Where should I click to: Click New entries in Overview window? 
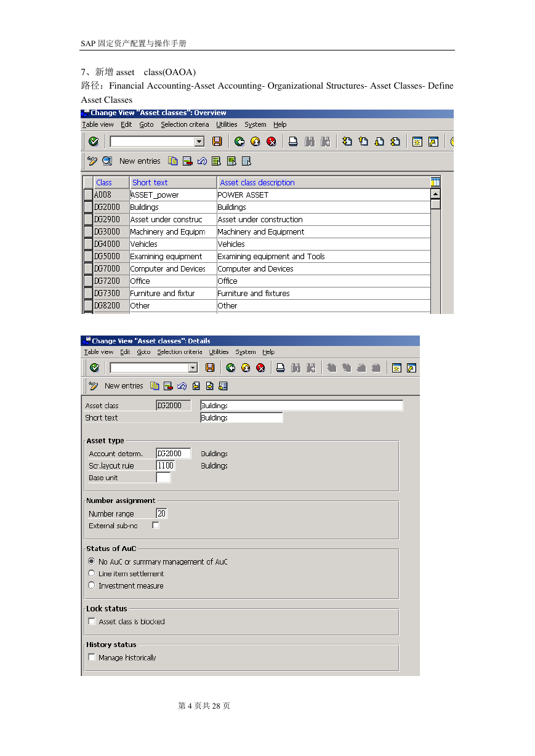(x=140, y=161)
